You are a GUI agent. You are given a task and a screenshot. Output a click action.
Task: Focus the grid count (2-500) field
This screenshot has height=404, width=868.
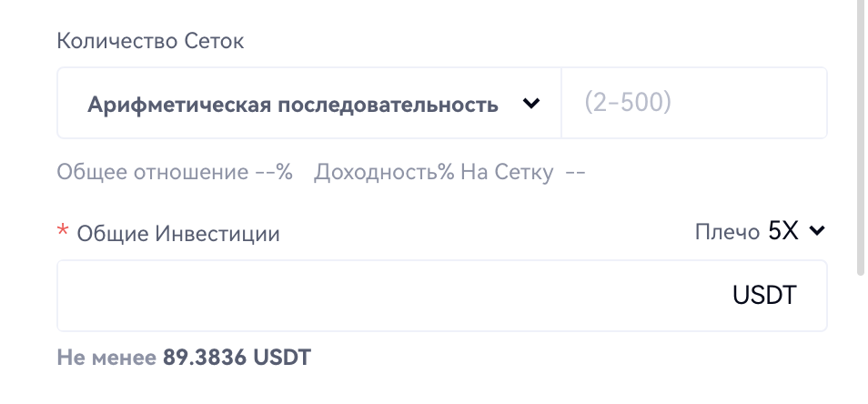click(691, 103)
